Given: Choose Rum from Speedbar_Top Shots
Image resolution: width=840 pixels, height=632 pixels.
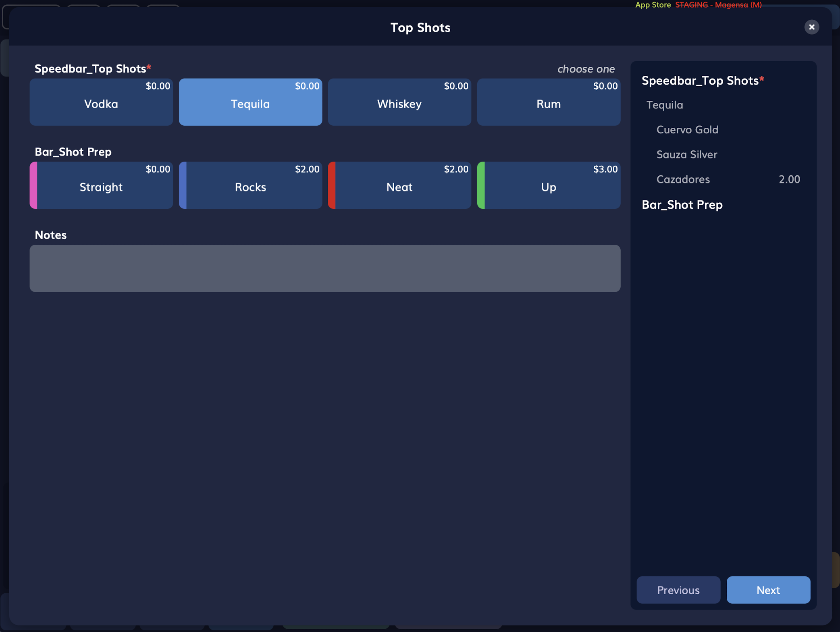Looking at the screenshot, I should [548, 102].
